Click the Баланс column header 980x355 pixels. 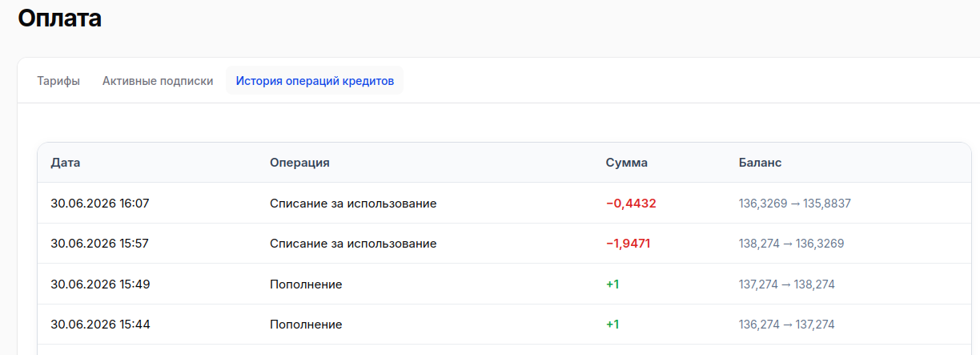[x=760, y=163]
